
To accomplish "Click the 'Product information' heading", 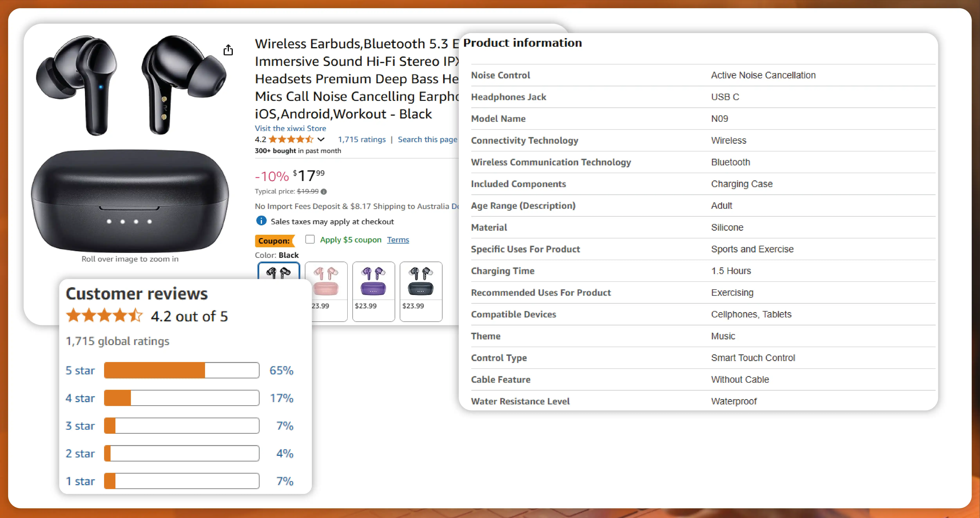I will [522, 43].
